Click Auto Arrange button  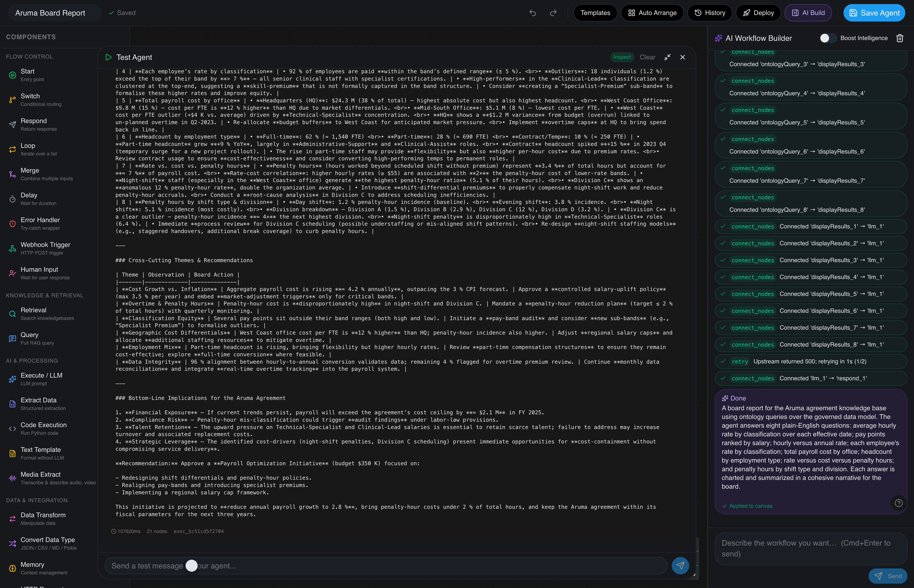click(652, 13)
